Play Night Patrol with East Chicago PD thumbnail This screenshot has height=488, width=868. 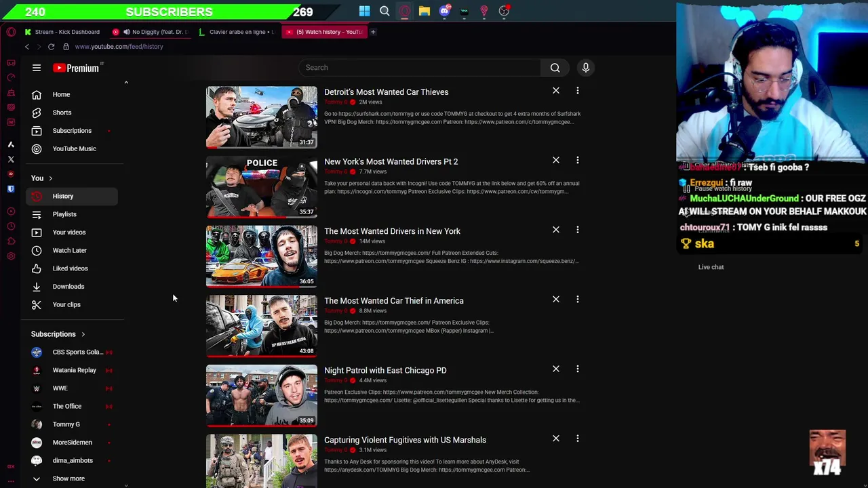(262, 395)
